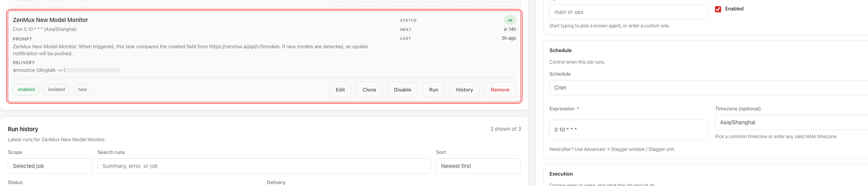Viewport: 868px width, 186px height.
Task: Click the announce dingtalk delivery text
Action: click(x=38, y=70)
